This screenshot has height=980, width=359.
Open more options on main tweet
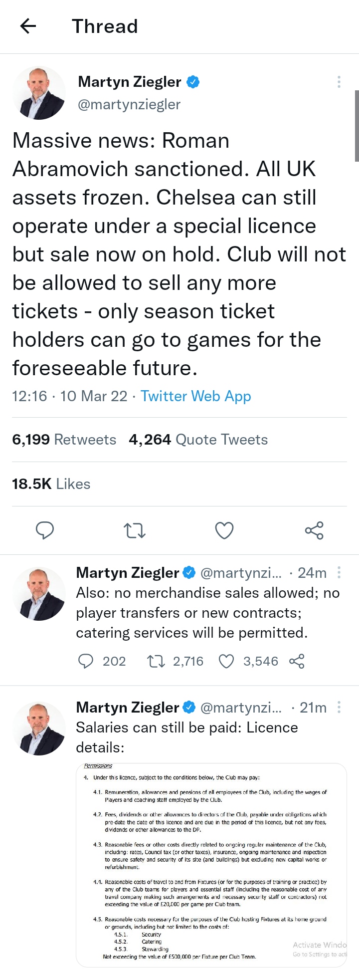tap(339, 82)
